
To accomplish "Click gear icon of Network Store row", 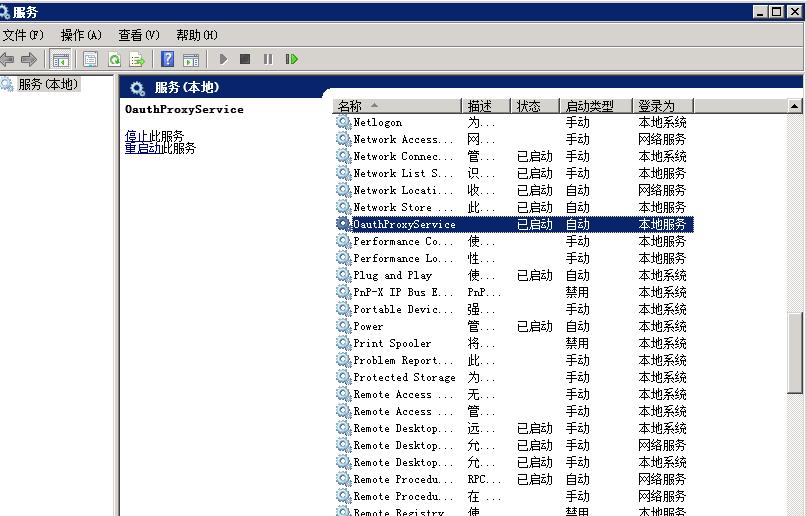I will coord(343,207).
